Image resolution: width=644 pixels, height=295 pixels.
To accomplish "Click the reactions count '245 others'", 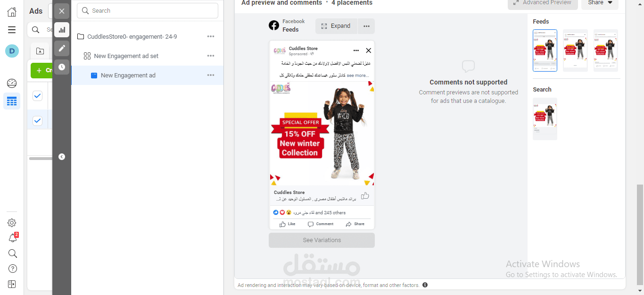I will [x=330, y=212].
